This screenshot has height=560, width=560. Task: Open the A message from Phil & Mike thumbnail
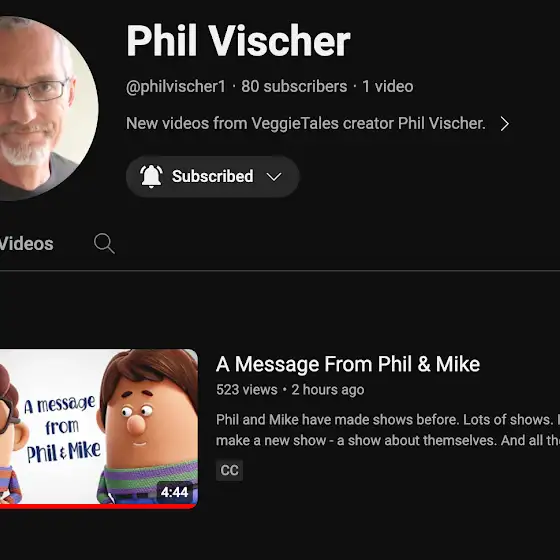coord(99,428)
